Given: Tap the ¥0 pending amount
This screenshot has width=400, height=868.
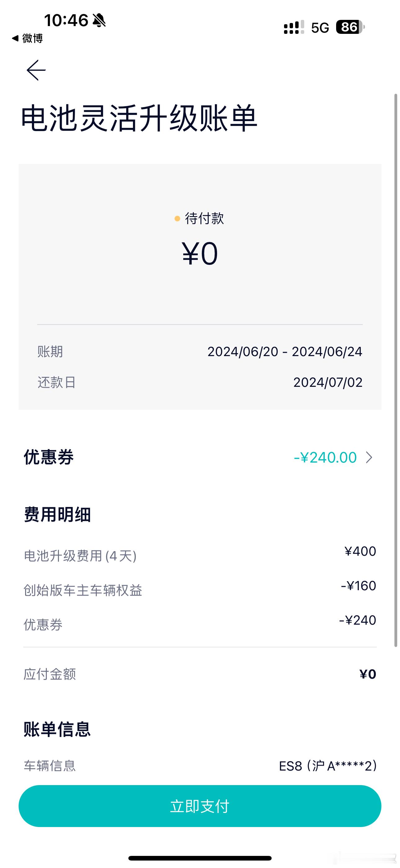Looking at the screenshot, I should (x=200, y=253).
